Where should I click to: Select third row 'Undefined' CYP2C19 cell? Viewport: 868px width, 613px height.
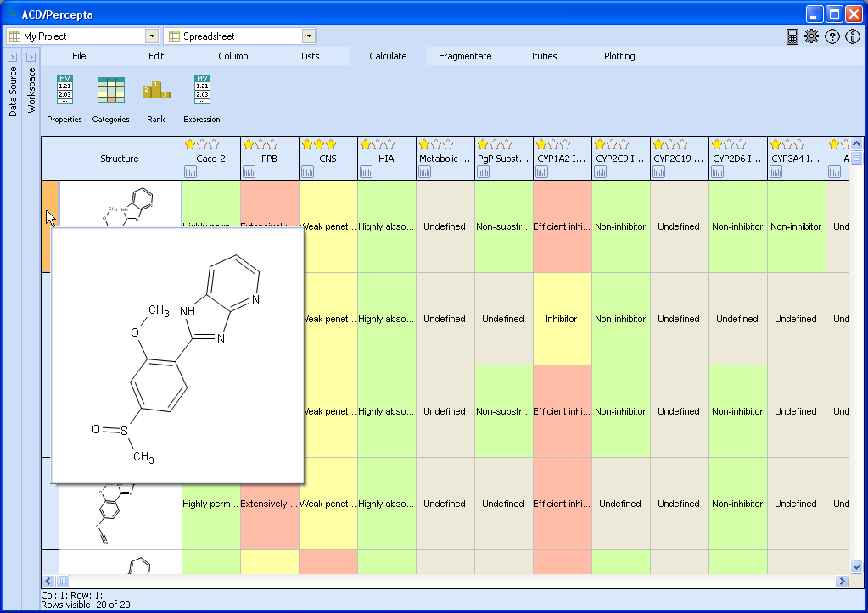pos(679,411)
